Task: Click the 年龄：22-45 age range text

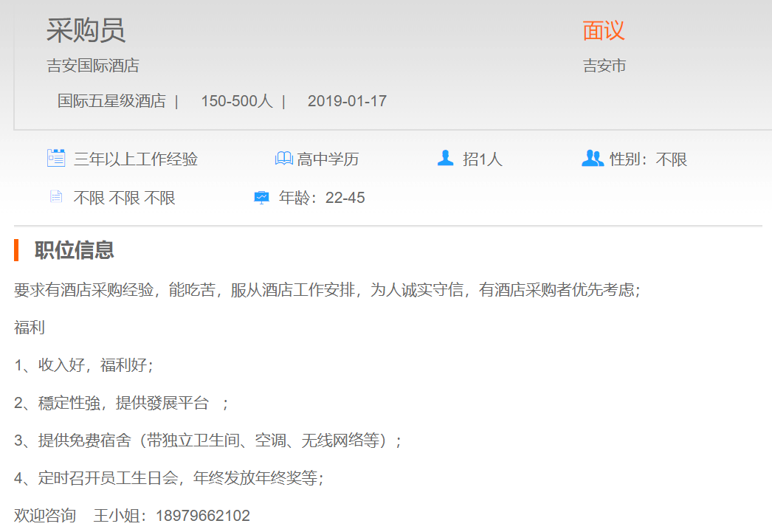Action: pyautogui.click(x=322, y=198)
